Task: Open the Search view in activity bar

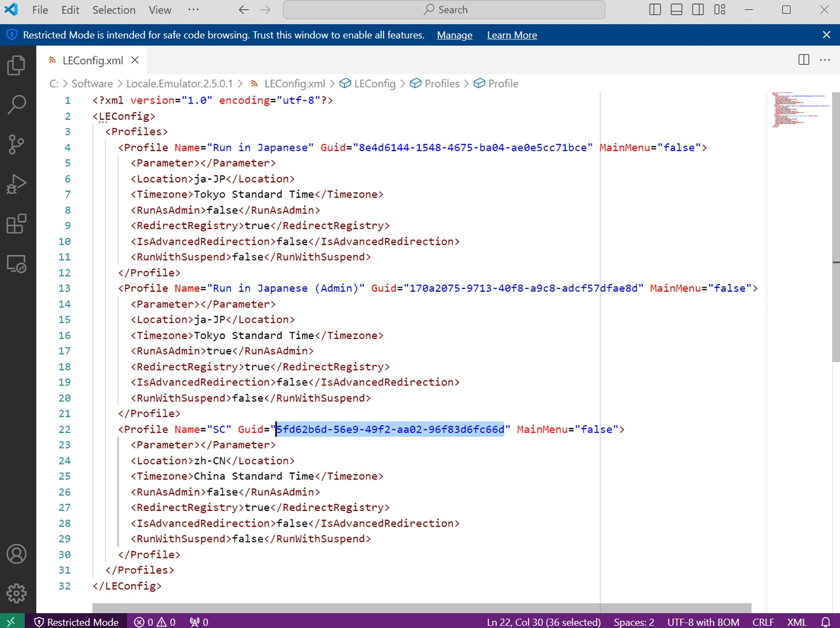Action: pyautogui.click(x=16, y=105)
